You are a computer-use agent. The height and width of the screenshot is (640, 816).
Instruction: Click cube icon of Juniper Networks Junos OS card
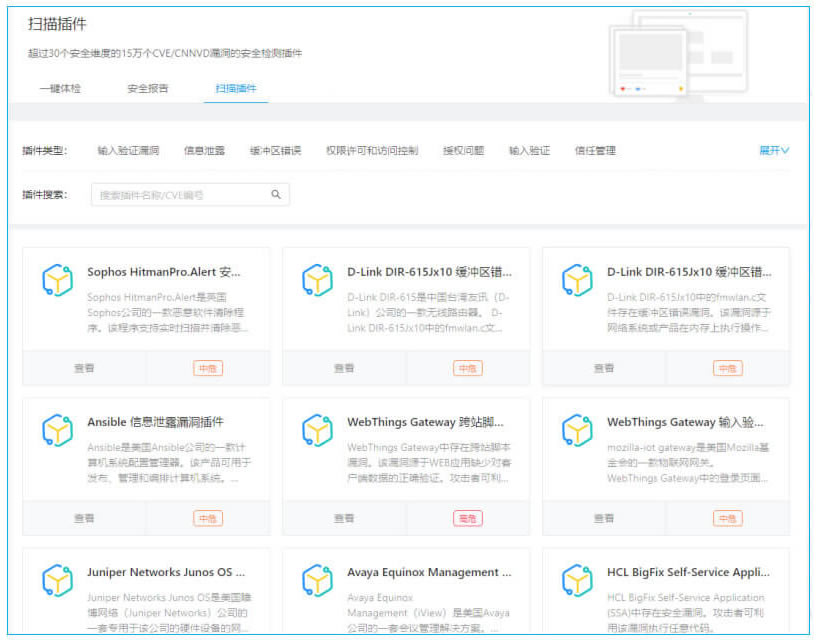click(58, 580)
